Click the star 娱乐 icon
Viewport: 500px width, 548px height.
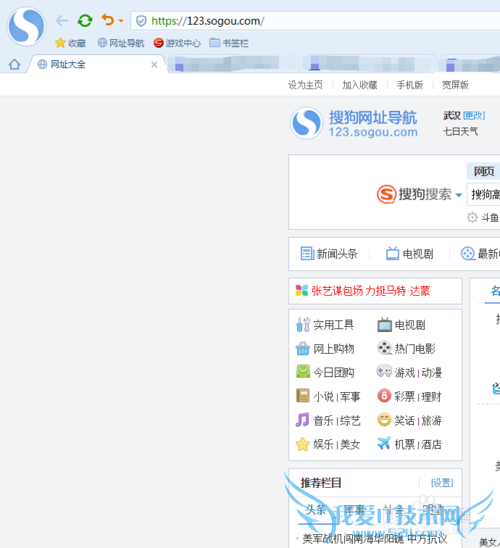click(x=303, y=444)
